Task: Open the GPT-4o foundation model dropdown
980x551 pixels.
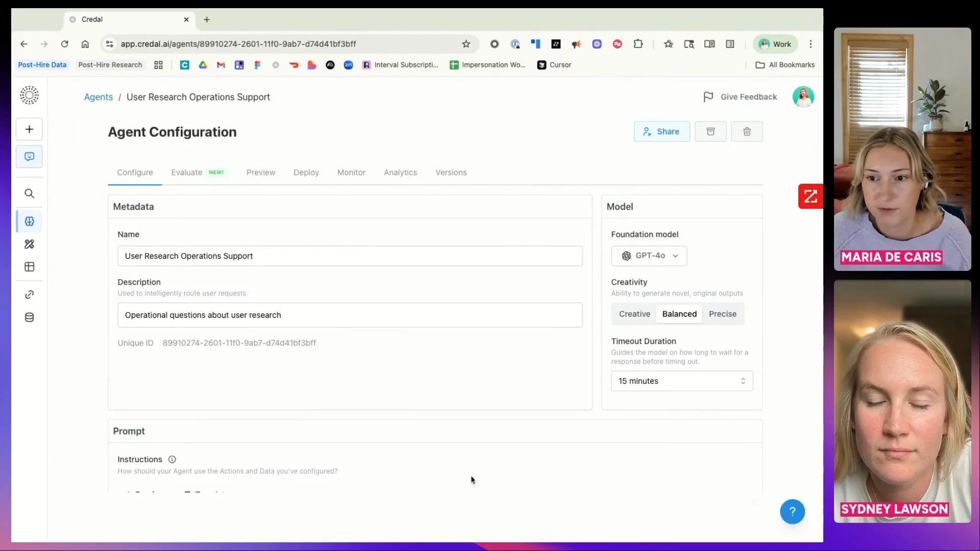Action: [x=649, y=256]
